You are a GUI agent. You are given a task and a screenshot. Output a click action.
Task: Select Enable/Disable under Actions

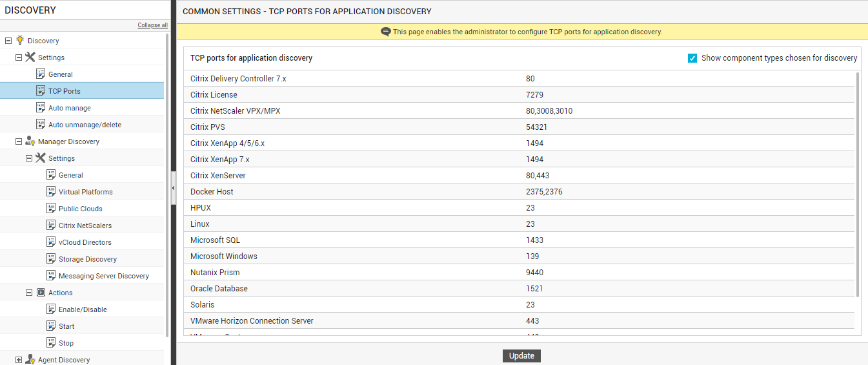tap(83, 309)
